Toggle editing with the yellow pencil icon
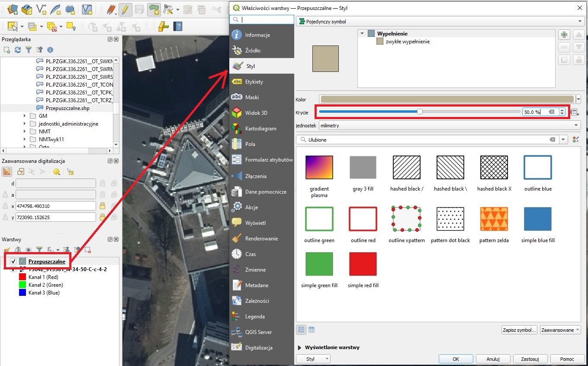Viewport: 588px width, 366px height. tap(125, 9)
